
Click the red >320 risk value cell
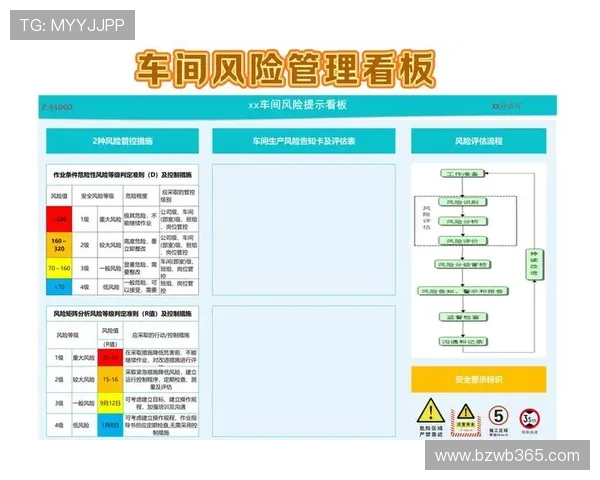click(x=59, y=219)
